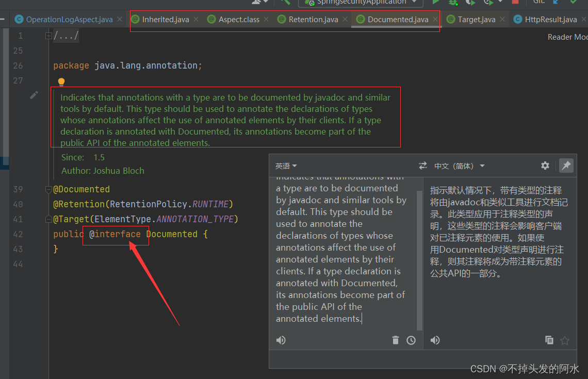Click the source text scrollbar in the translator
588x379 pixels.
click(420, 260)
